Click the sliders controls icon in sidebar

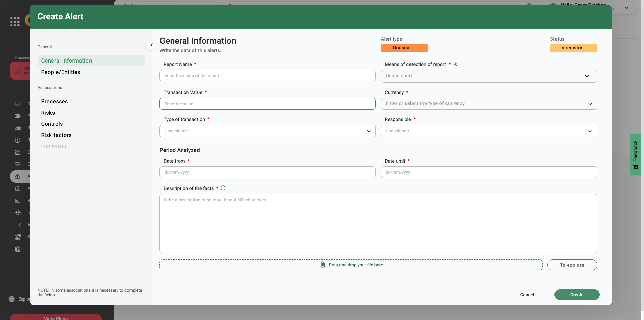pyautogui.click(x=18, y=164)
